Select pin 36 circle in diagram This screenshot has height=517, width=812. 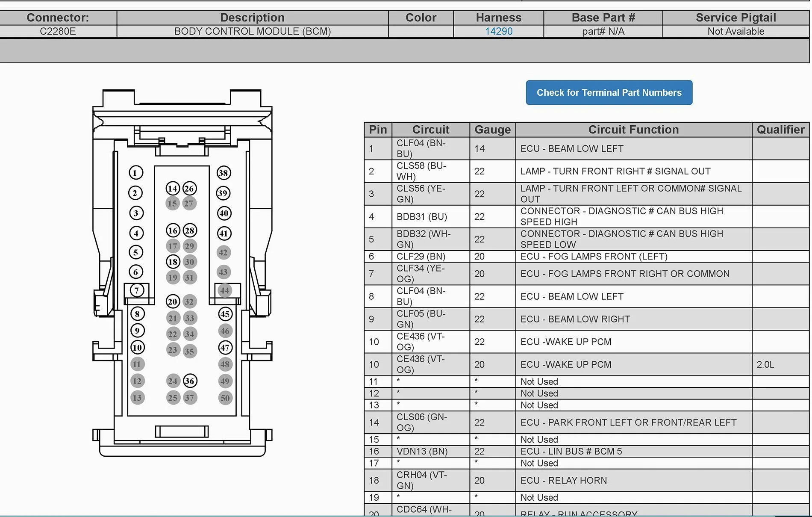pos(190,381)
